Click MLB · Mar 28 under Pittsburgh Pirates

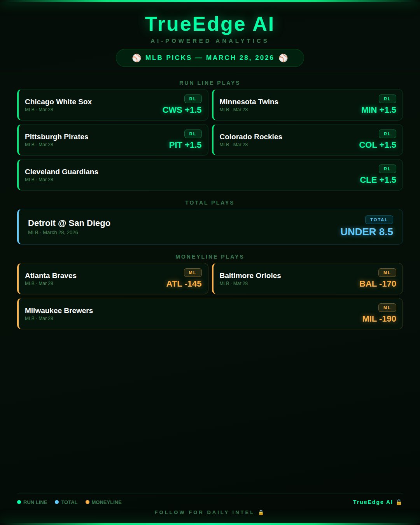pyautogui.click(x=39, y=145)
